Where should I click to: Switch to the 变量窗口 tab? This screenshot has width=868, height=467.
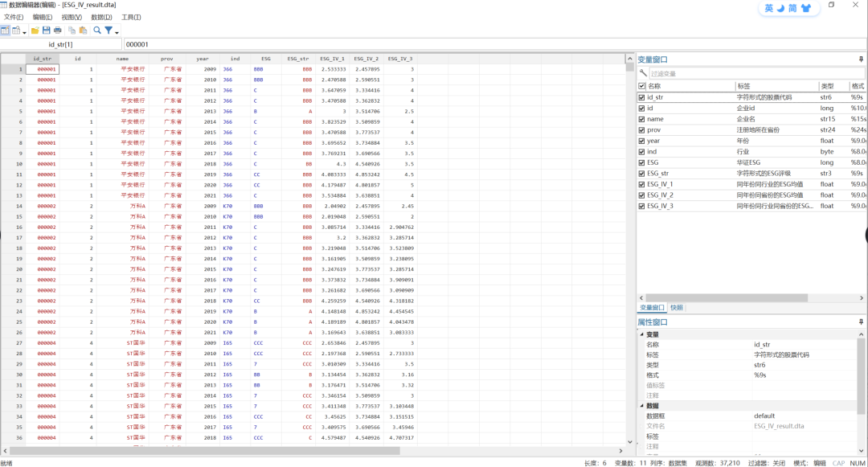[652, 308]
